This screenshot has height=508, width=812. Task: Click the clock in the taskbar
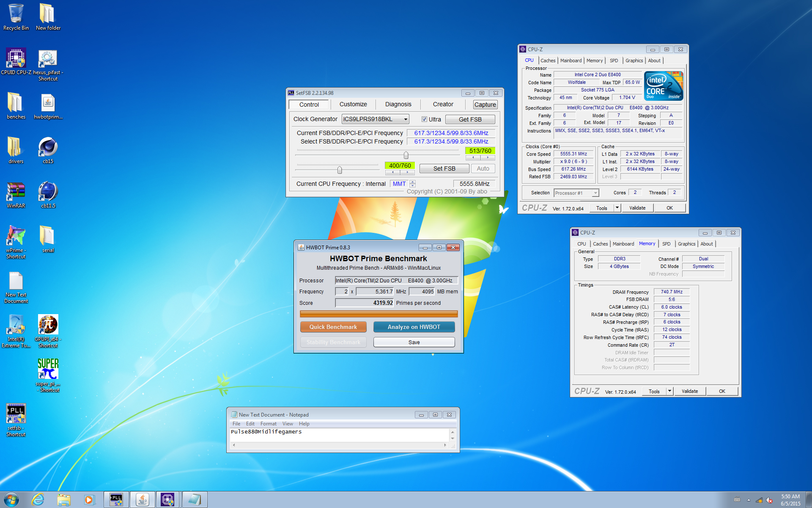tap(790, 500)
